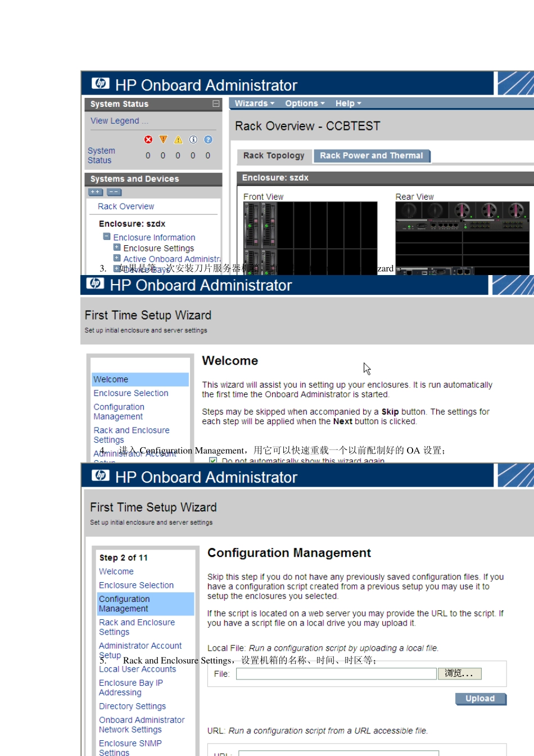Click the critical error status icon
The height and width of the screenshot is (756, 534).
[x=148, y=139]
